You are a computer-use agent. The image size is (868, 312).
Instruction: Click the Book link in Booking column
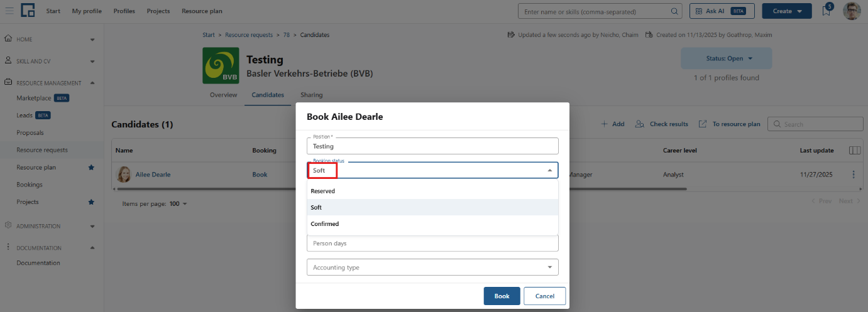pyautogui.click(x=260, y=175)
